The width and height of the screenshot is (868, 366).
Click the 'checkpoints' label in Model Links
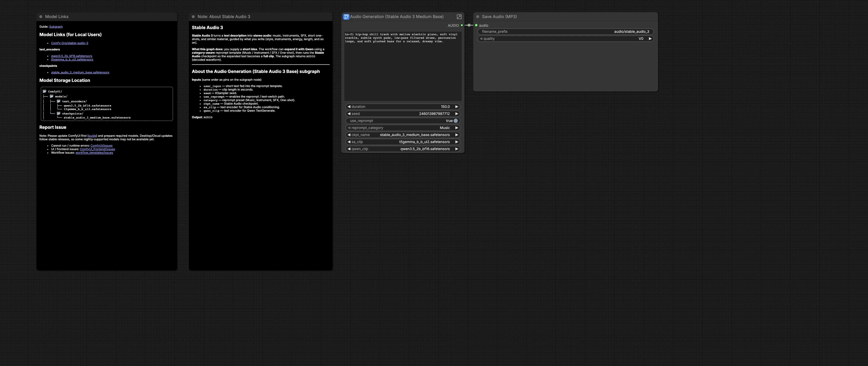tap(48, 66)
